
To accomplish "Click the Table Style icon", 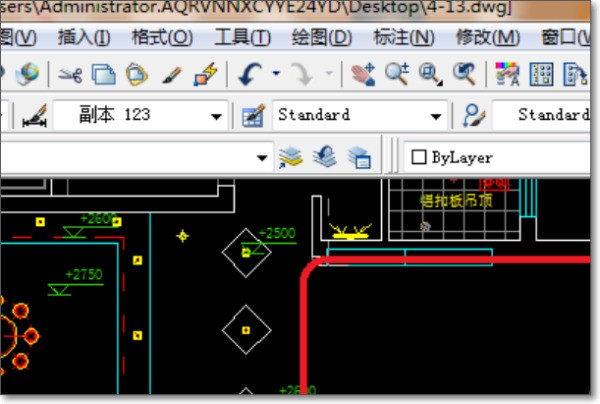I will point(253,116).
